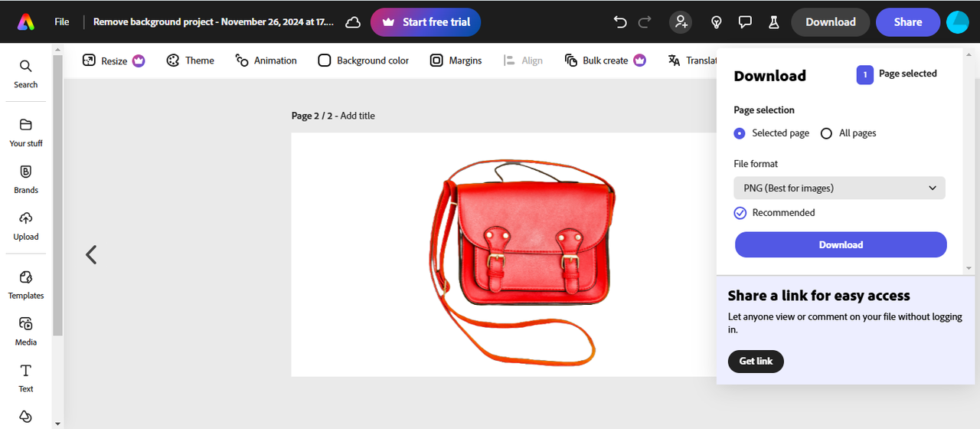Open the Translate tool
980x429 pixels.
691,61
